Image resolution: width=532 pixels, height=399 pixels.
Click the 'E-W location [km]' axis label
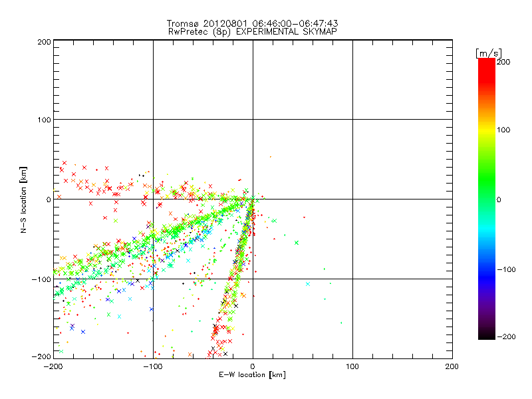click(252, 374)
